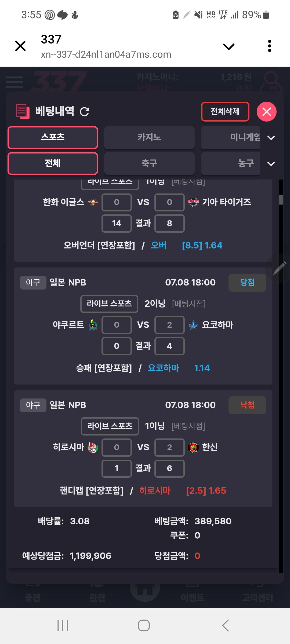
Task: Refresh the 베팅내역 betting history list
Action: (85, 112)
